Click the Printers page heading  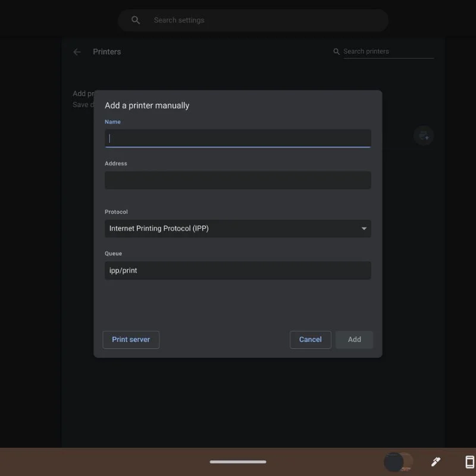pyautogui.click(x=107, y=52)
